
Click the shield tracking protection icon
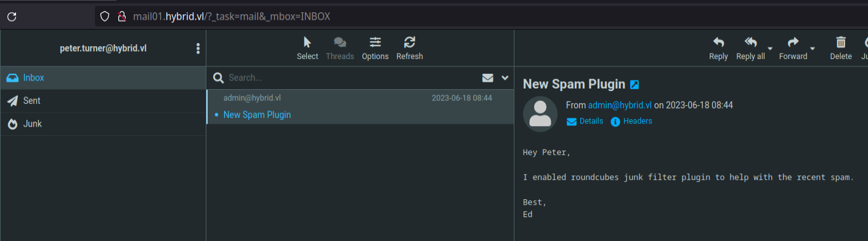(x=105, y=17)
